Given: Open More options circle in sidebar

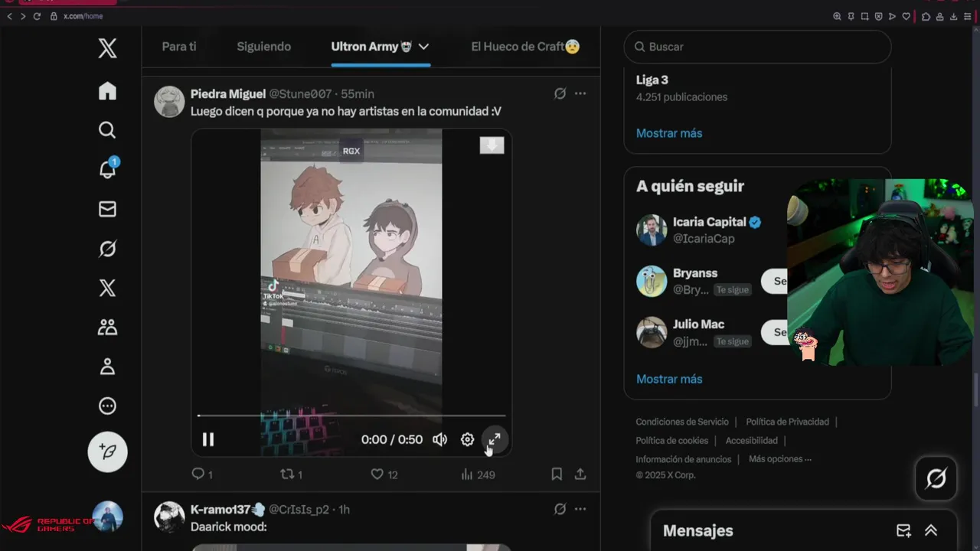Looking at the screenshot, I should (x=107, y=406).
